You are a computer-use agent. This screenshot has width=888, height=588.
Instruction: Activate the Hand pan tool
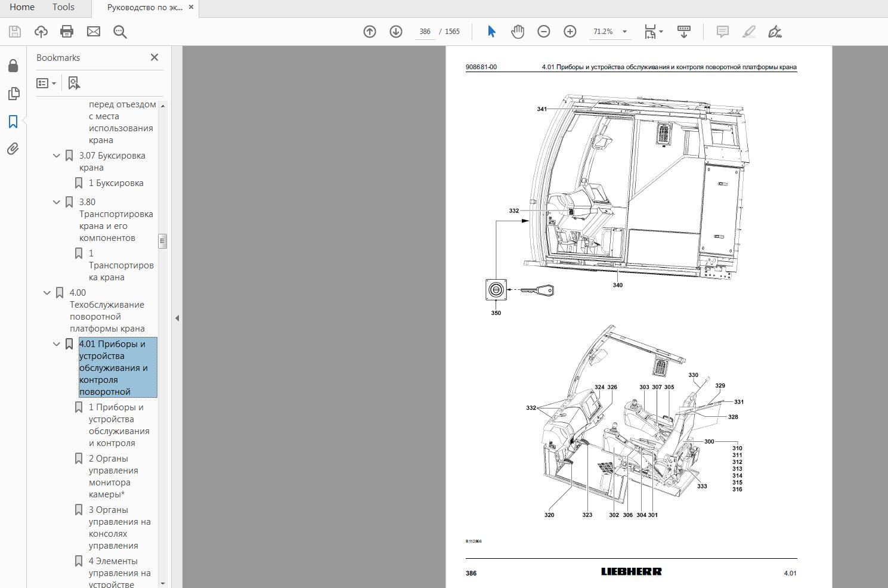[518, 32]
